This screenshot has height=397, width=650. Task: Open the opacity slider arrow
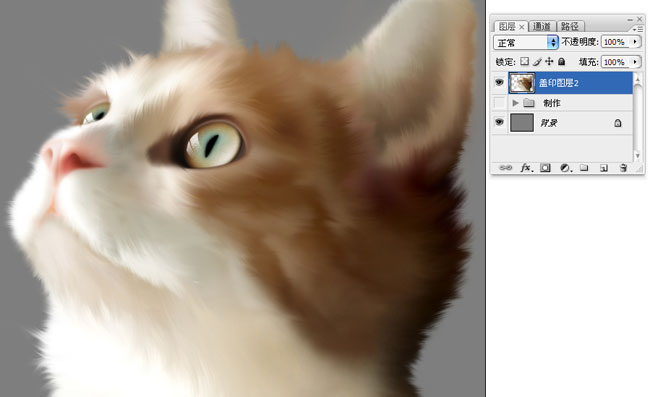click(635, 42)
